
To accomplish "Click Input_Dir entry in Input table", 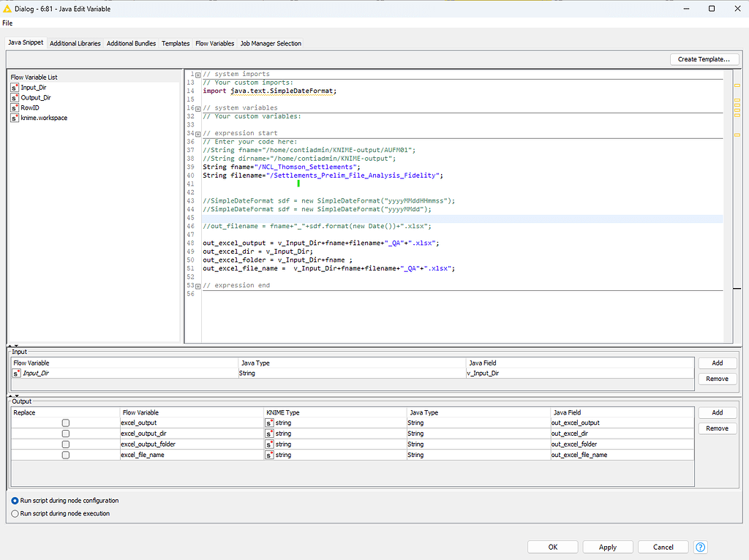I will click(124, 374).
